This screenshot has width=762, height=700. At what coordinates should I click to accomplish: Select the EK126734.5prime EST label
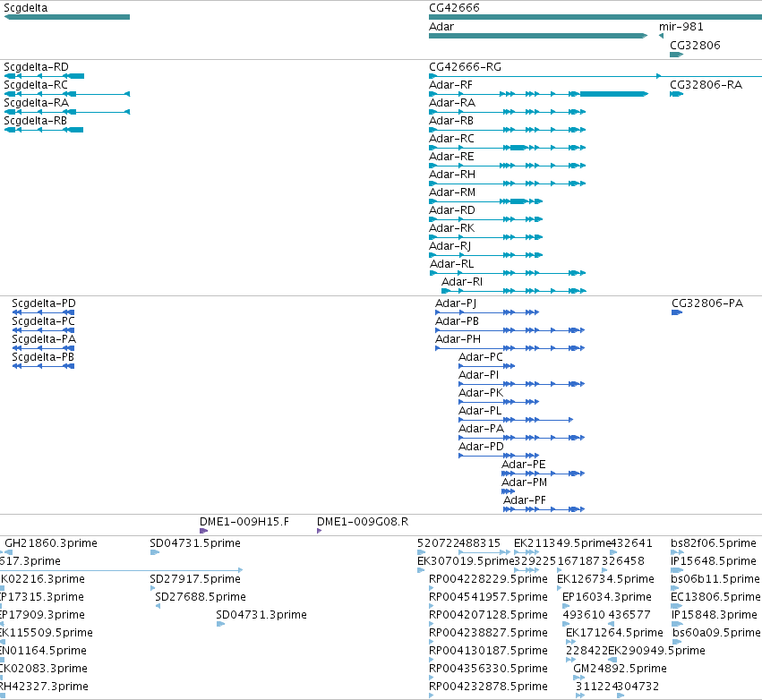pos(605,579)
